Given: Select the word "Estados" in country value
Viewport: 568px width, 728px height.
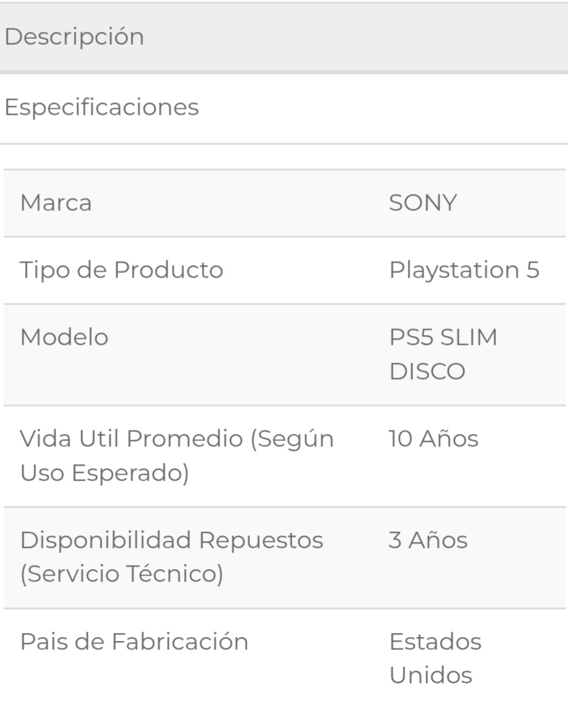Looking at the screenshot, I should click(x=435, y=642).
